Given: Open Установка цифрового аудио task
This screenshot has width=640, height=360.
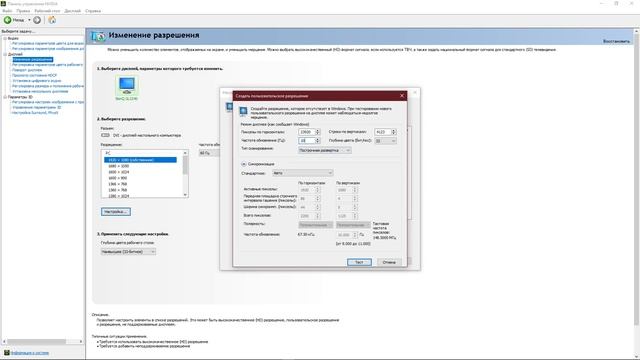Looking at the screenshot, I should click(37, 81).
